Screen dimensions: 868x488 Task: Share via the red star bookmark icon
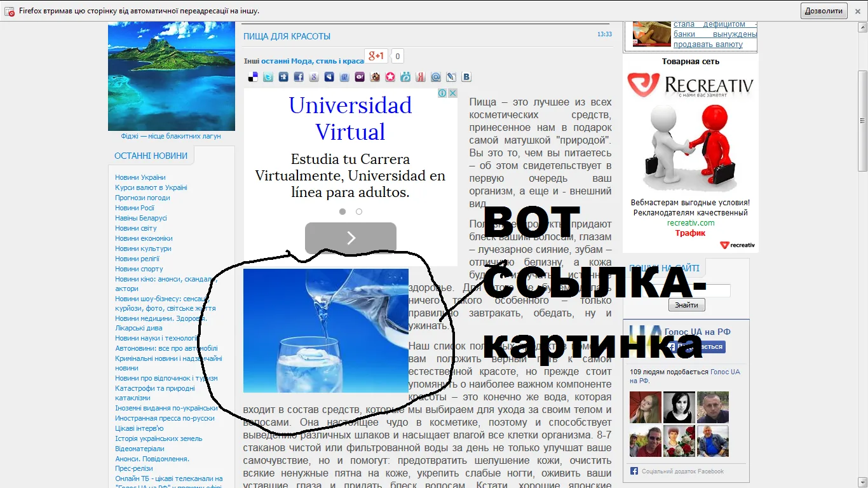click(x=390, y=77)
